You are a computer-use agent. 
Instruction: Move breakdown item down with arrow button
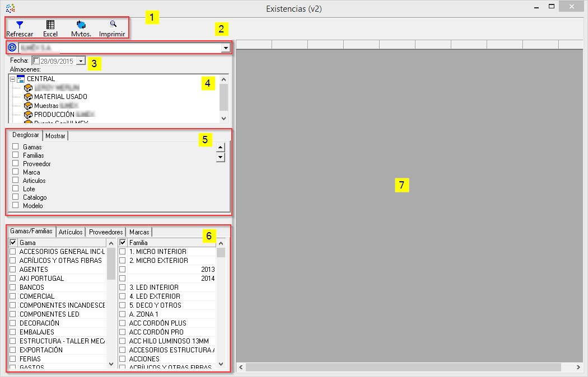coord(221,158)
